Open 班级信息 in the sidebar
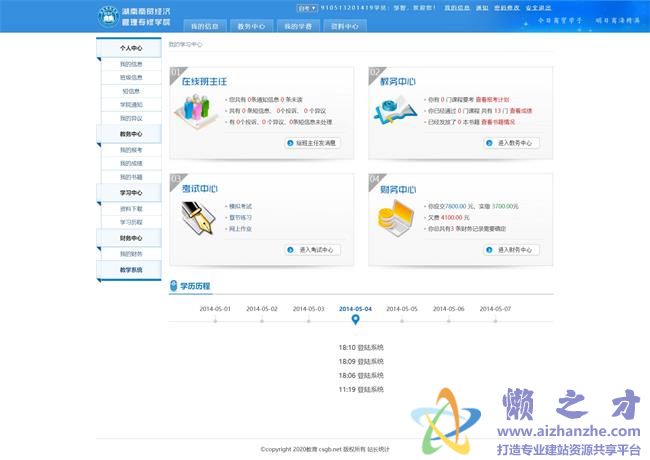 tap(131, 77)
